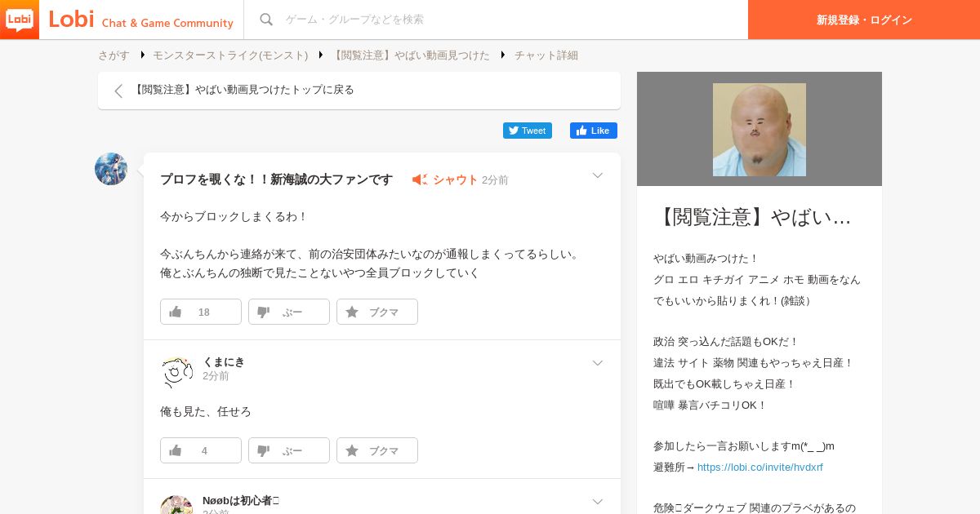This screenshot has width=980, height=514.
Task: Click the シャウト megaphone icon
Action: 420,179
